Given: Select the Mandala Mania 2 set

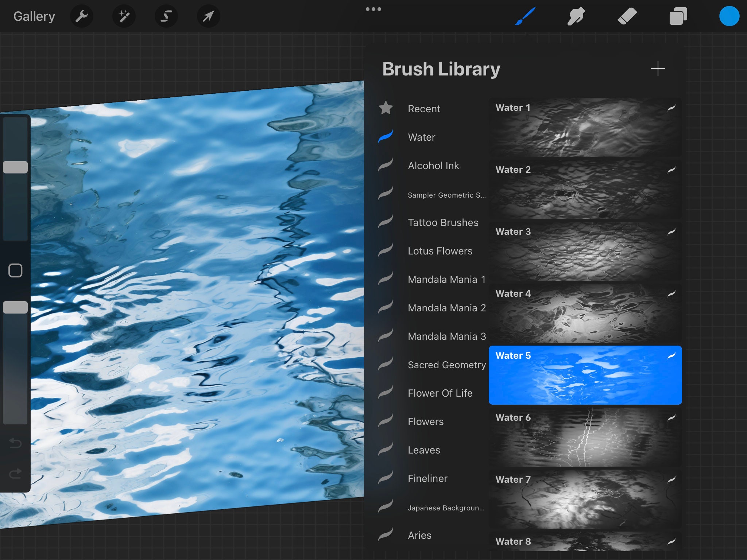Looking at the screenshot, I should [446, 308].
